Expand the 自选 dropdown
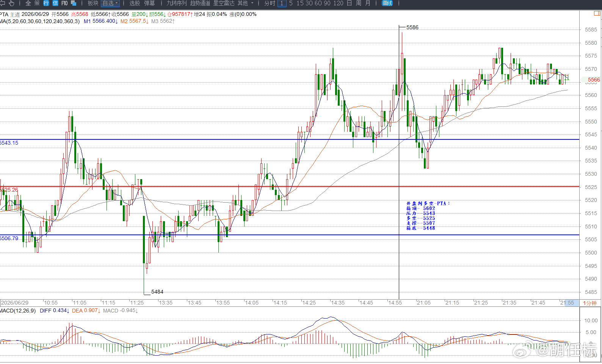 pos(110,3)
